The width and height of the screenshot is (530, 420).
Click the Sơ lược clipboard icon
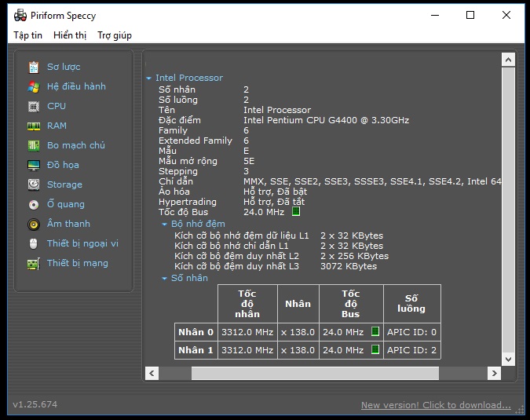34,68
